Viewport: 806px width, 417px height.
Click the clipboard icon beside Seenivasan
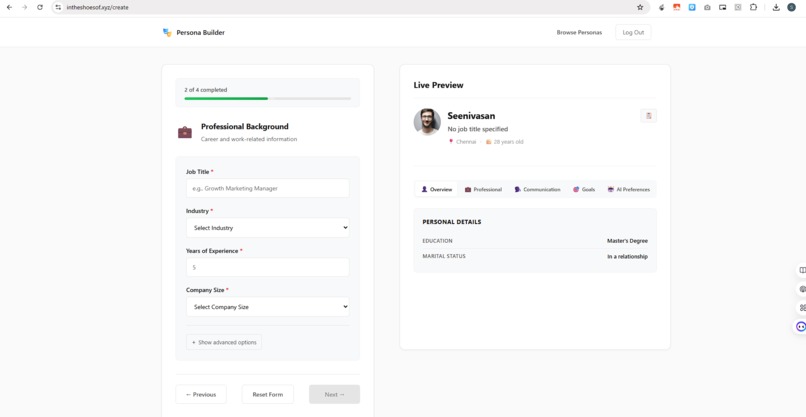649,116
